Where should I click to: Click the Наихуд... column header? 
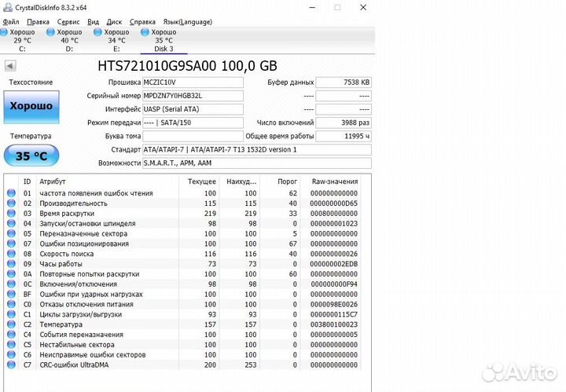coord(240,181)
